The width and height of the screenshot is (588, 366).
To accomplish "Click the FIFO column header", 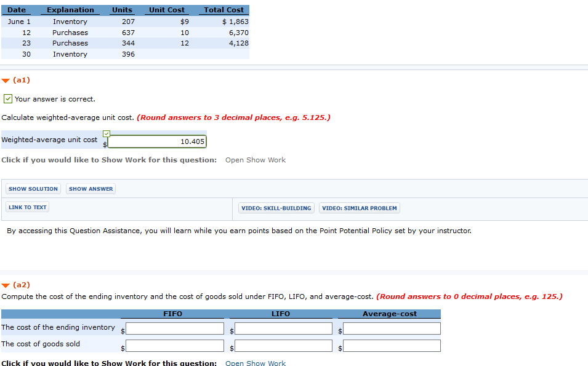I will point(172,314).
